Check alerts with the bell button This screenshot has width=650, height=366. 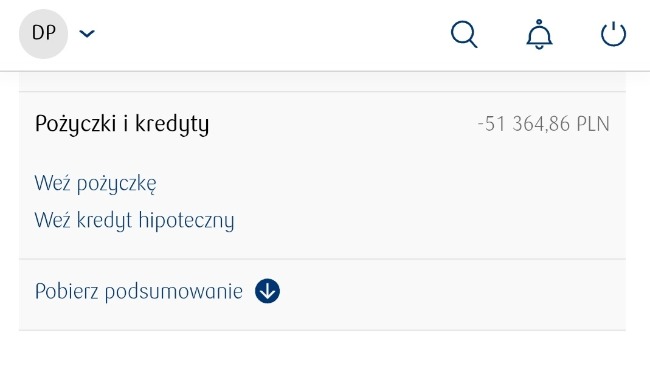[539, 34]
